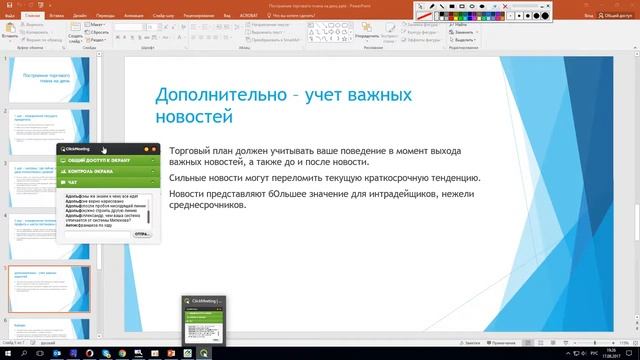Screen dimensions: 640x360
Task: Select the filled ellipse drawing tool
Action: tap(482, 7)
